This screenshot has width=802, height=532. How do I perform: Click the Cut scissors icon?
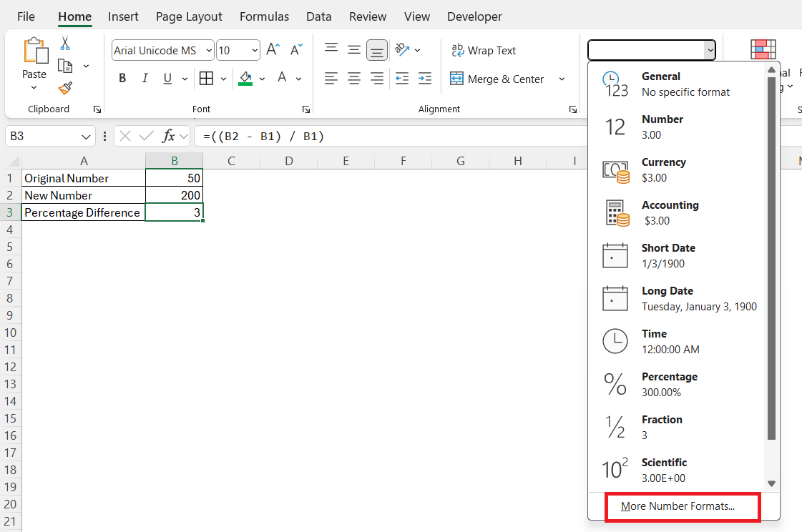[65, 44]
